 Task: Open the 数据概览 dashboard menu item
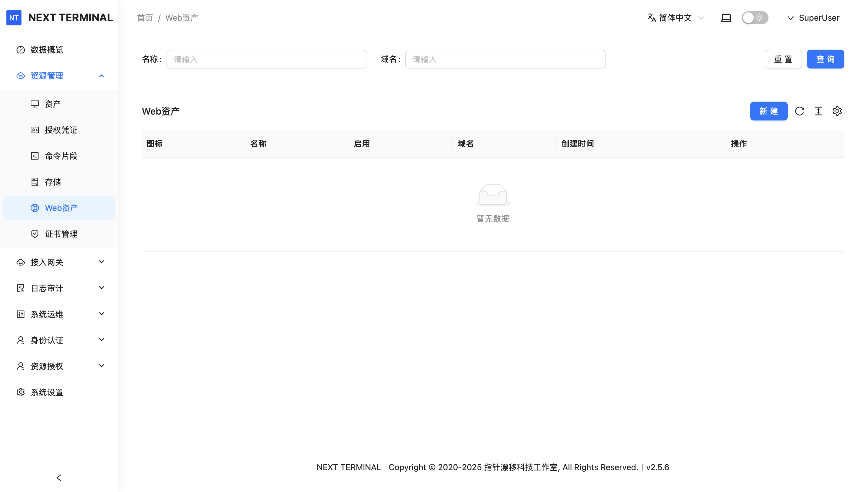point(47,50)
